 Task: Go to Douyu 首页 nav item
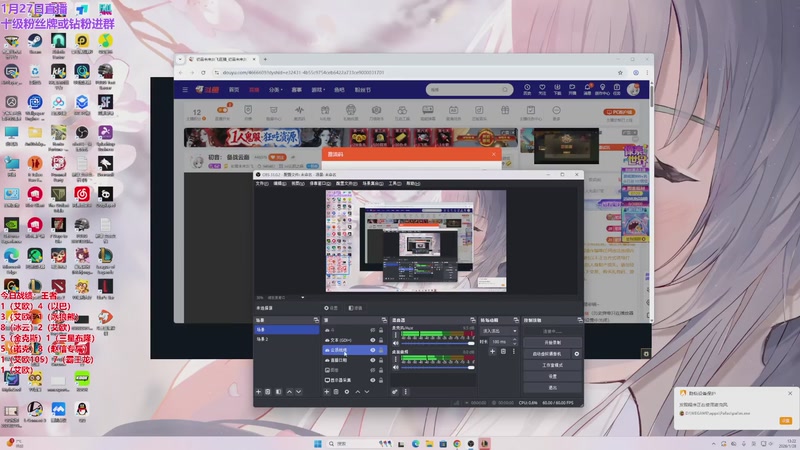click(x=234, y=90)
